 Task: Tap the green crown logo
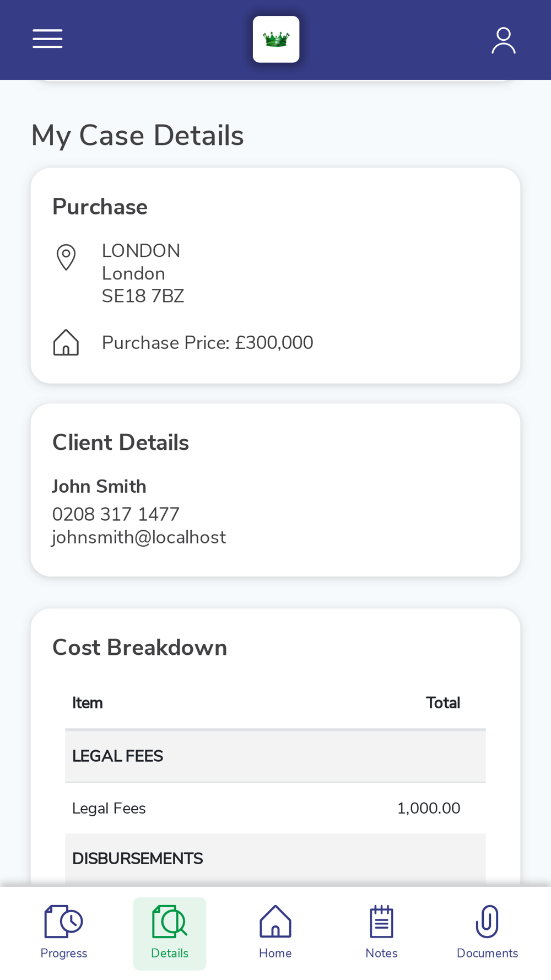tap(276, 39)
